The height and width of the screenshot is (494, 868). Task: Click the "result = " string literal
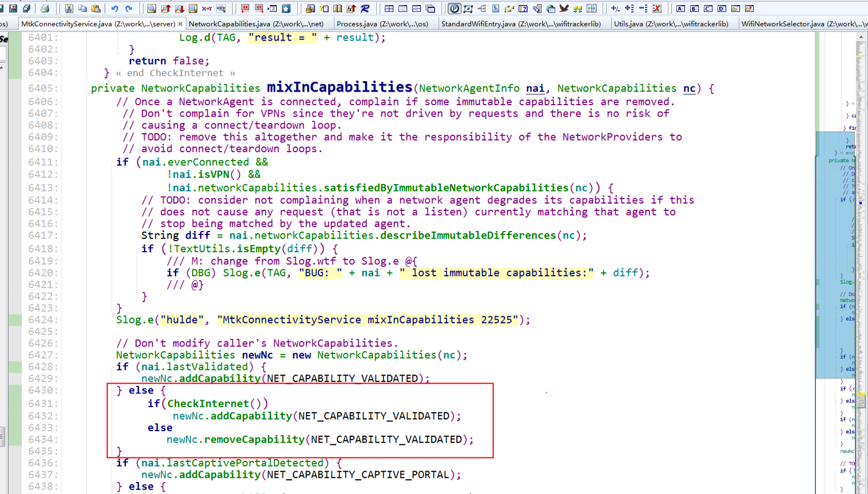(282, 38)
